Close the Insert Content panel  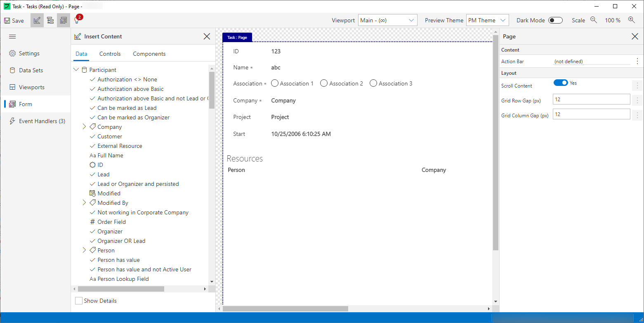(207, 36)
